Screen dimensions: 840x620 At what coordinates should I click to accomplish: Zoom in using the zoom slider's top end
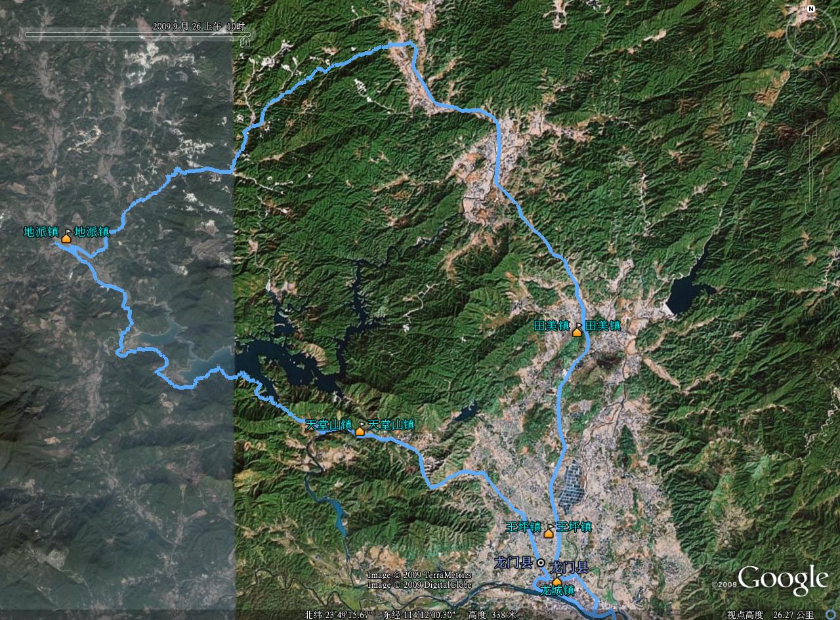coord(812,126)
